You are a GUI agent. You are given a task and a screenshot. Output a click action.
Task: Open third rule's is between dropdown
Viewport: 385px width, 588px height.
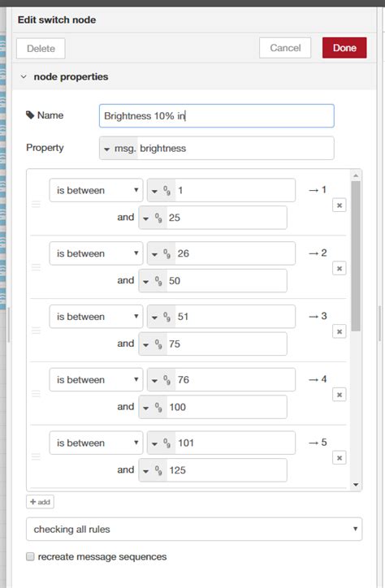coord(96,317)
